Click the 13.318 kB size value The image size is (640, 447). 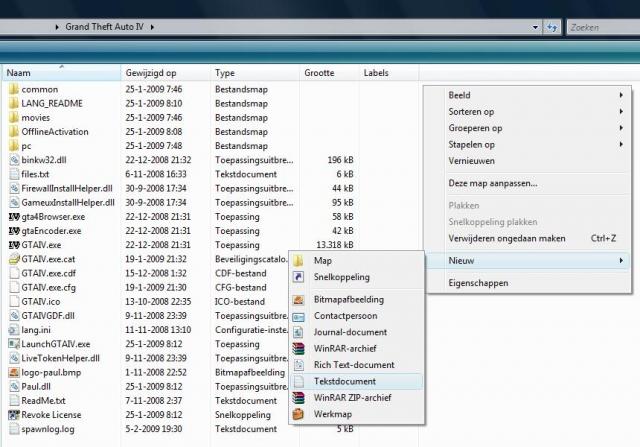[335, 245]
